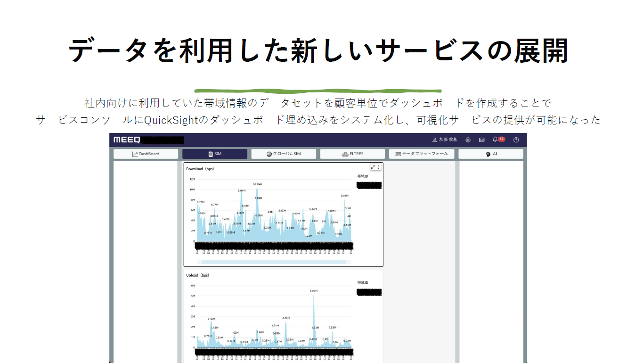This screenshot has height=363, width=644.
Task: Click the 2.36M Upload data label
Action: point(212,319)
